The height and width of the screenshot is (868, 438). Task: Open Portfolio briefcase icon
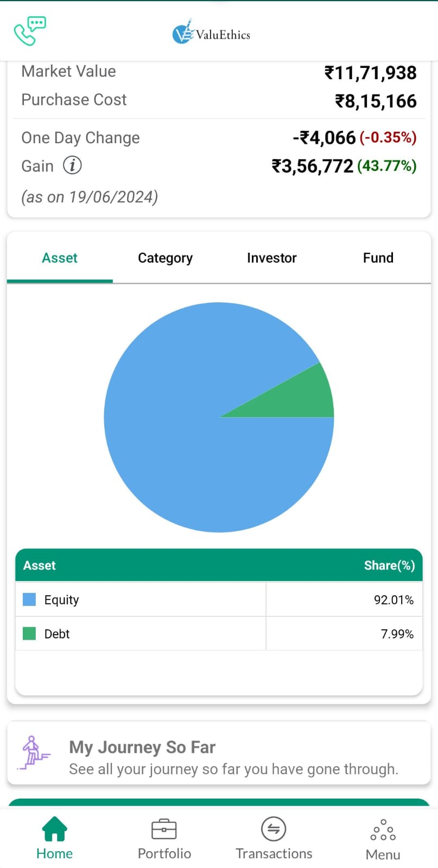[164, 829]
